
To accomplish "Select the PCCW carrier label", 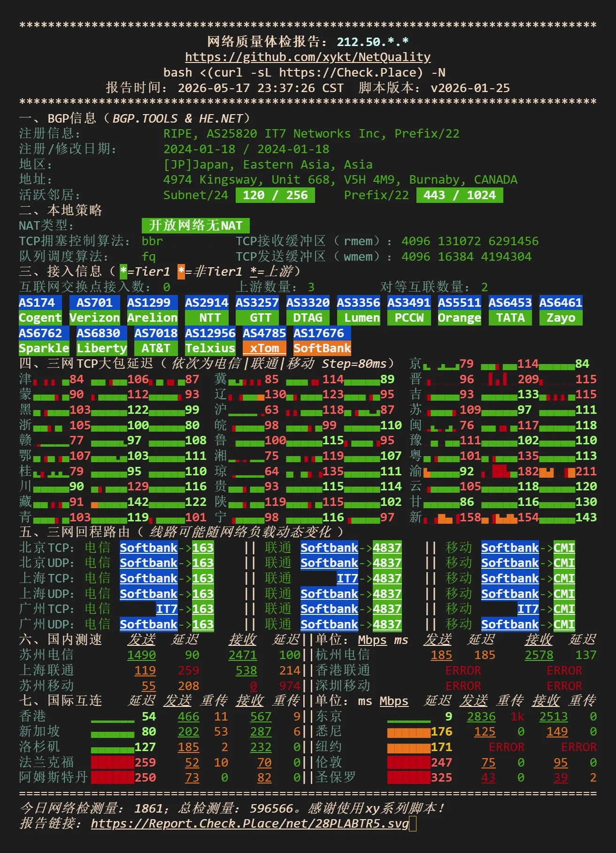I will pos(409,318).
